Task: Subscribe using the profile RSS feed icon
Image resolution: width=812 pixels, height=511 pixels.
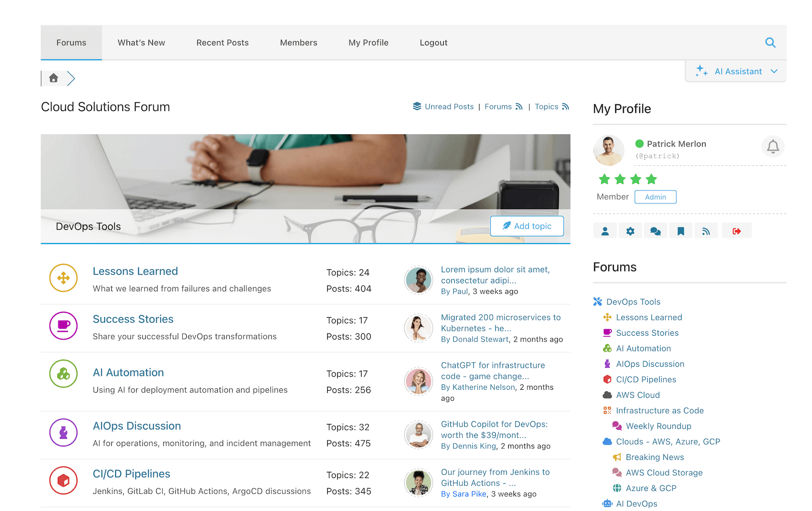Action: click(x=706, y=230)
